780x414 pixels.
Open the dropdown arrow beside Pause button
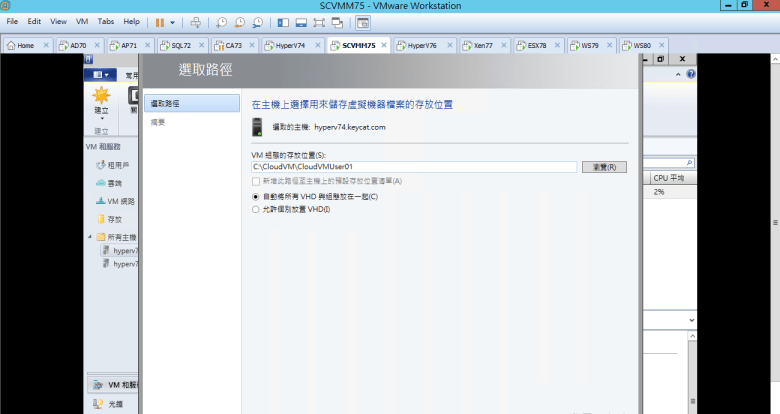pos(172,21)
